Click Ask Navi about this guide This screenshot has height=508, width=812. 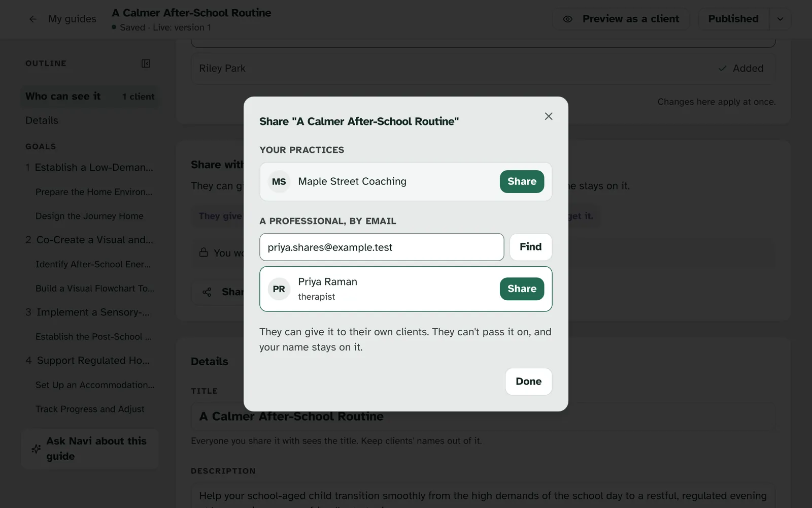point(90,449)
